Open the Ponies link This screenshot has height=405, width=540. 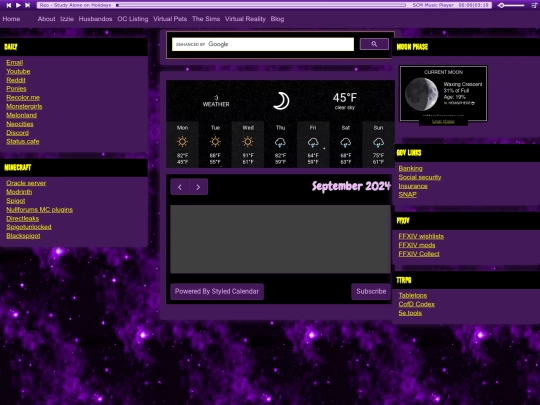click(16, 89)
